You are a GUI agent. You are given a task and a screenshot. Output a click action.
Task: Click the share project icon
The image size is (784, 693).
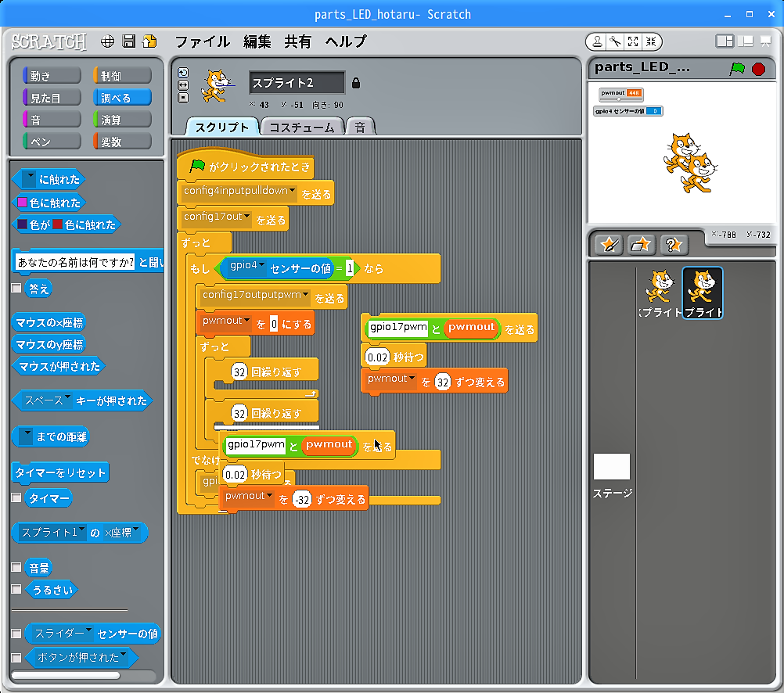point(149,41)
